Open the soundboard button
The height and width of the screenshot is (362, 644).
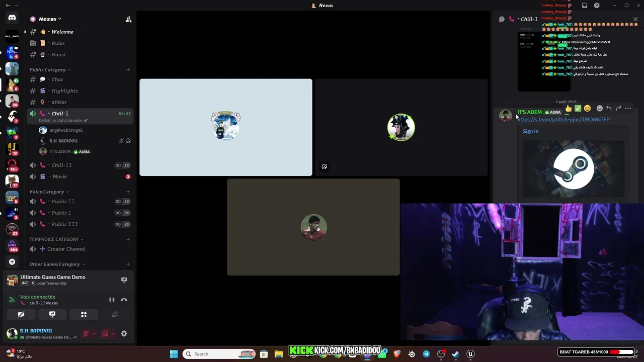[x=115, y=314]
